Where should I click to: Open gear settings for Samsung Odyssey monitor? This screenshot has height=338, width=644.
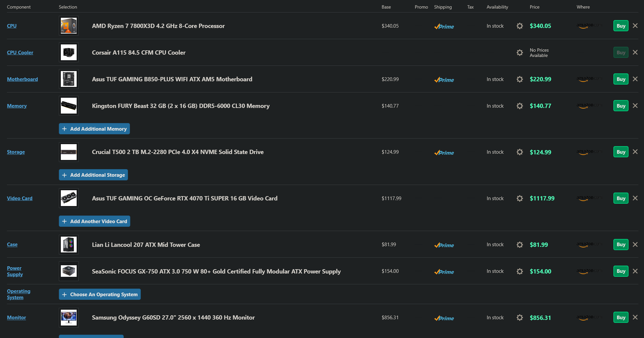(x=520, y=318)
